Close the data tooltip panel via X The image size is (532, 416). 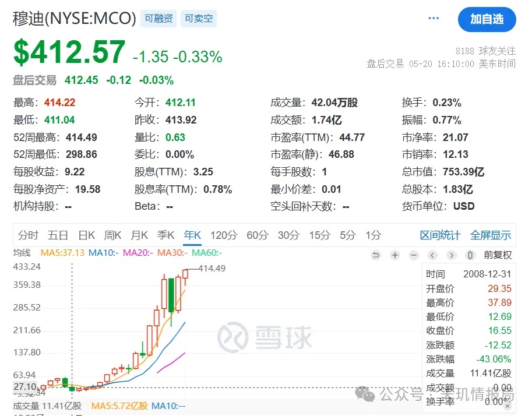click(507, 406)
